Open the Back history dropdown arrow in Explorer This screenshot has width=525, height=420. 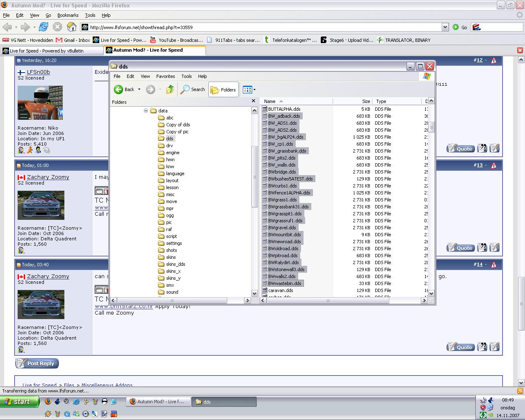pyautogui.click(x=139, y=89)
